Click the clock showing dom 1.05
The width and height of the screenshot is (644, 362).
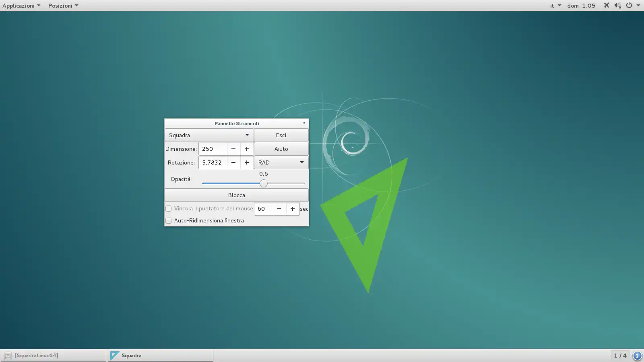coord(581,6)
